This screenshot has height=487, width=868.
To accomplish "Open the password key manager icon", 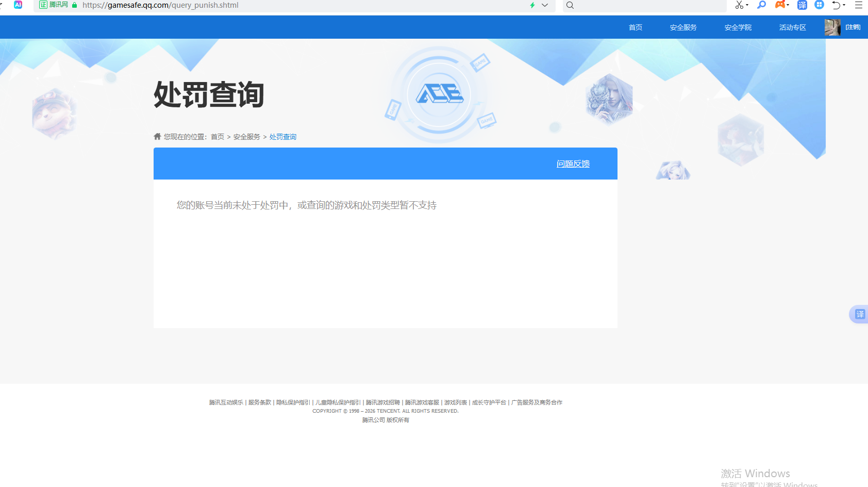I will pyautogui.click(x=762, y=5).
